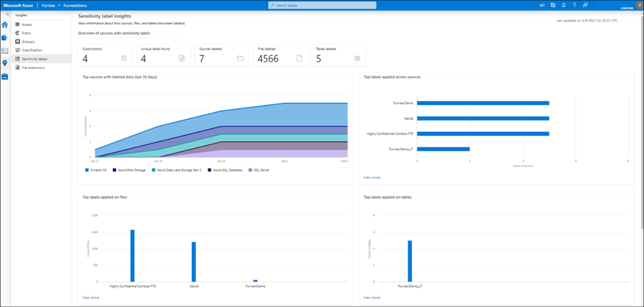The height and width of the screenshot is (307, 644).
Task: Click the Tables labeled grid icon
Action: coord(357,59)
